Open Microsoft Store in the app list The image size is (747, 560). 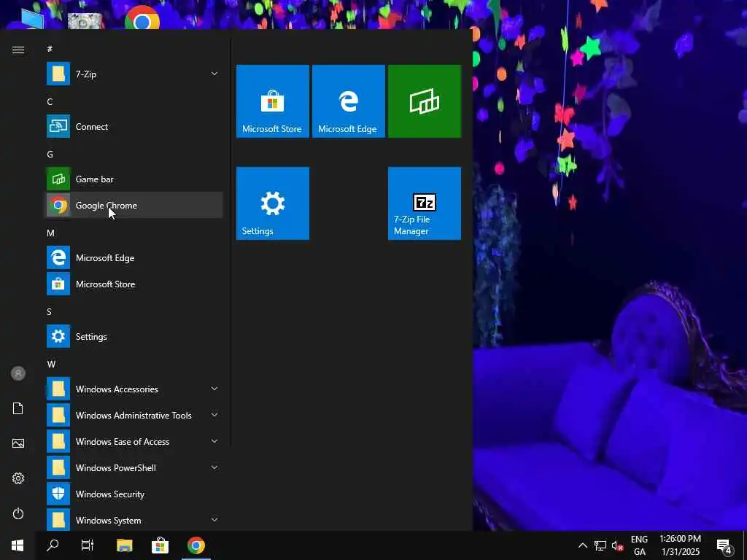(x=133, y=284)
